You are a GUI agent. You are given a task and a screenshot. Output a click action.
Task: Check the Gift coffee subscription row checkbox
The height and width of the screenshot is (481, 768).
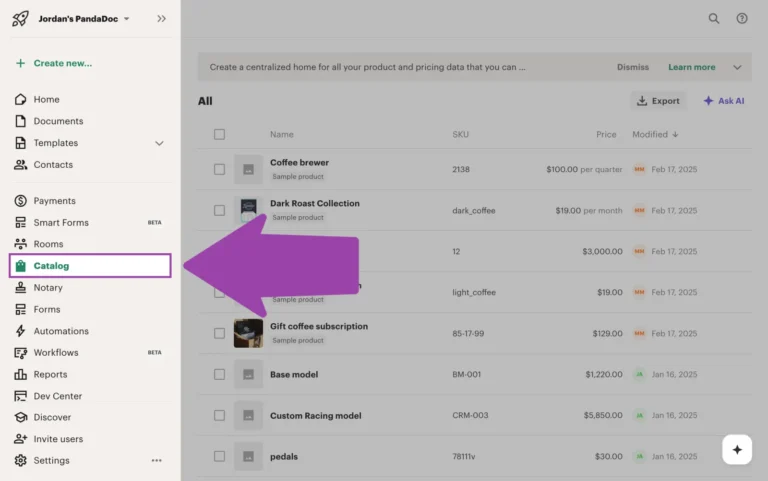pyautogui.click(x=219, y=334)
